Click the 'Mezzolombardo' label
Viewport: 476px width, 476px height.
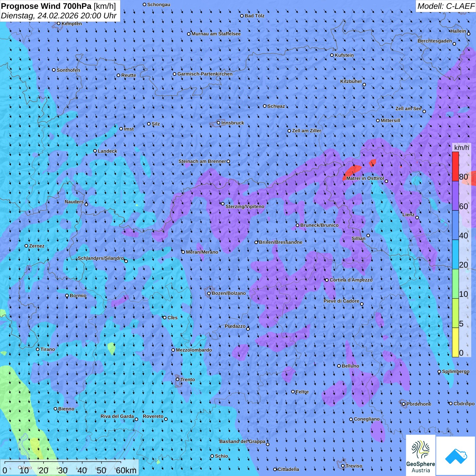pos(194,350)
